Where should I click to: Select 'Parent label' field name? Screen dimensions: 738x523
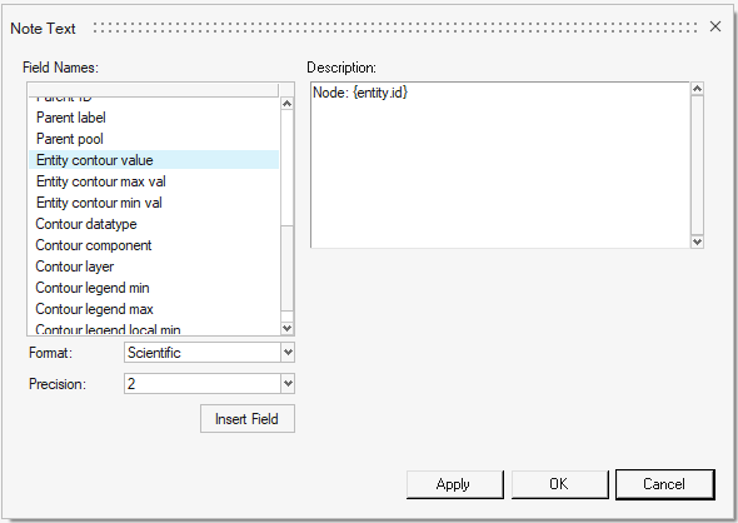[71, 118]
